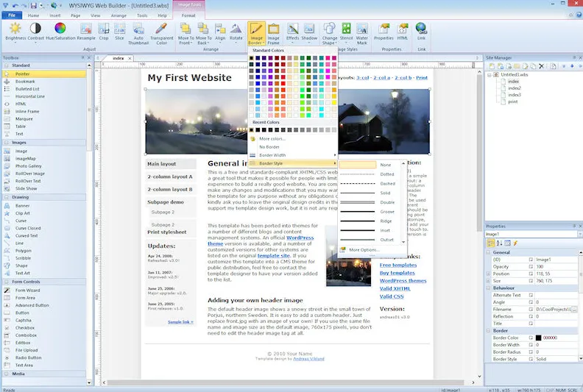The width and height of the screenshot is (583, 392).
Task: Click the Save icon in title bar
Action: click(33, 5)
